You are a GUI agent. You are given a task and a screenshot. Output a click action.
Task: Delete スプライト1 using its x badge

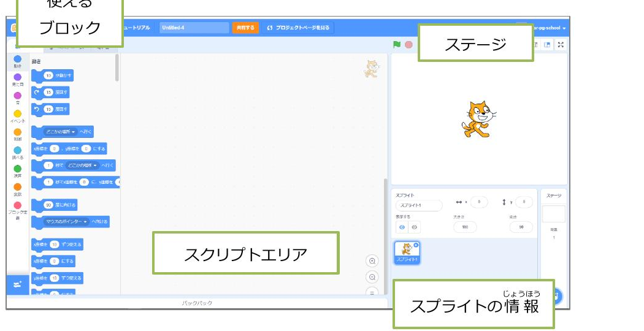pyautogui.click(x=416, y=245)
